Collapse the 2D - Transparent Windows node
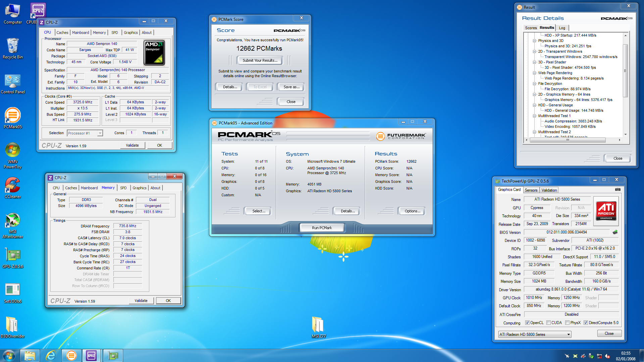 (x=535, y=51)
